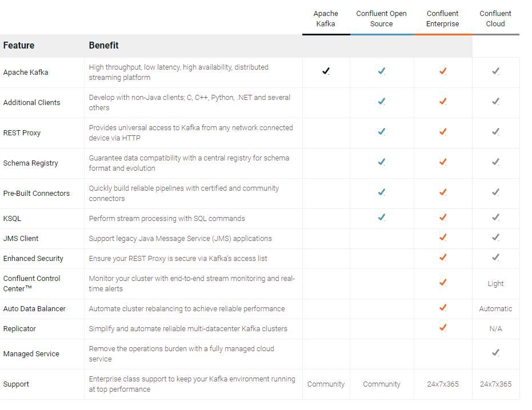This screenshot has width=532, height=410.
Task: Click the black checkmark for Apache Kafka
Action: pyautogui.click(x=326, y=71)
